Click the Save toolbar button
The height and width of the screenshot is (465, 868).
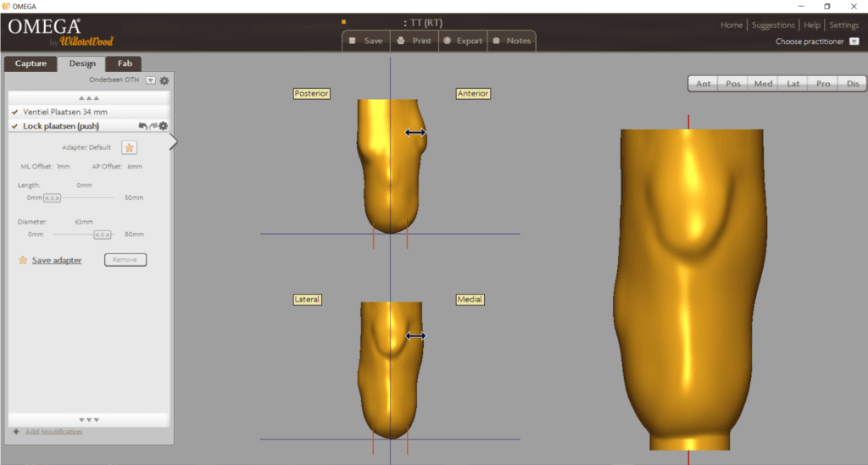click(365, 41)
